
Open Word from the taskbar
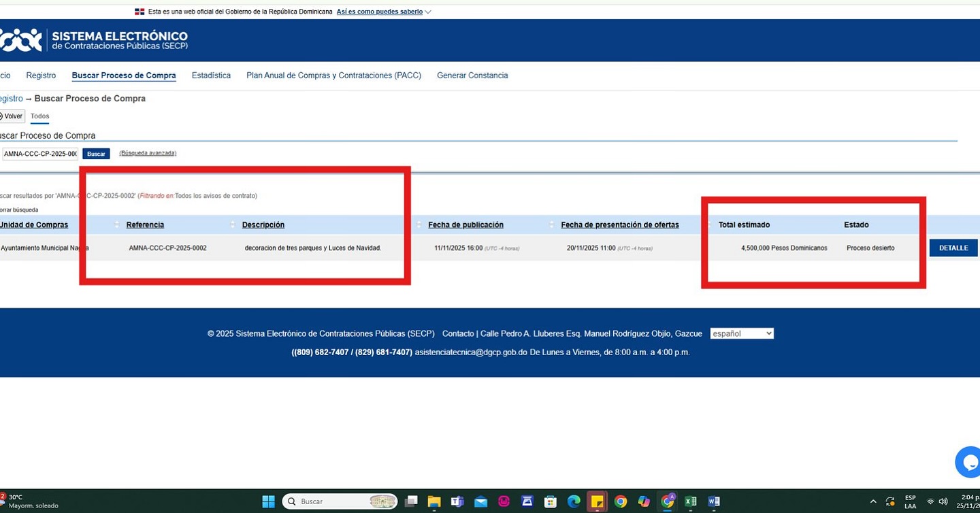[713, 501]
